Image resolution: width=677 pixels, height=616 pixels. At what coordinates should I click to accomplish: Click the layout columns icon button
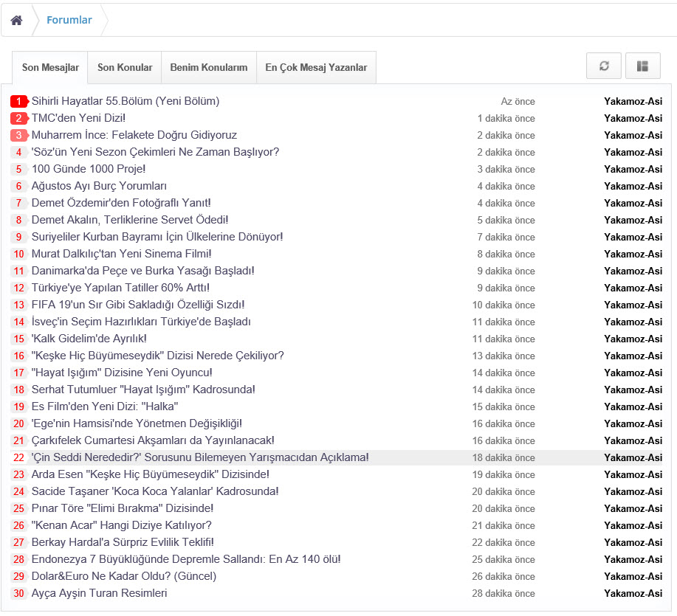642,66
